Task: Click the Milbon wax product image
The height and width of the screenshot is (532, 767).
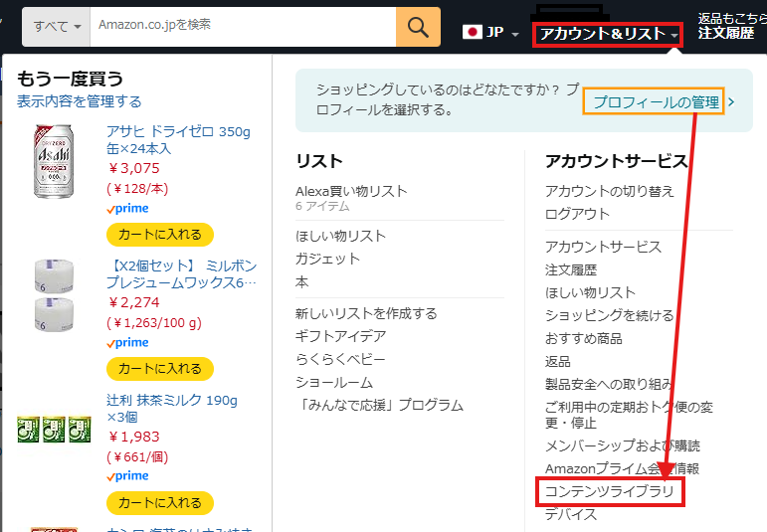Action: click(x=54, y=295)
